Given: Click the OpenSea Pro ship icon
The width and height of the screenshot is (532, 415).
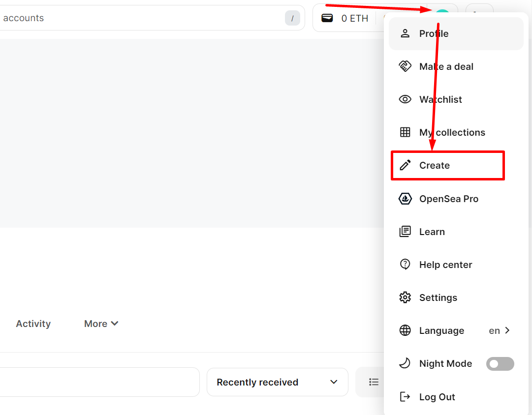Looking at the screenshot, I should pos(405,199).
